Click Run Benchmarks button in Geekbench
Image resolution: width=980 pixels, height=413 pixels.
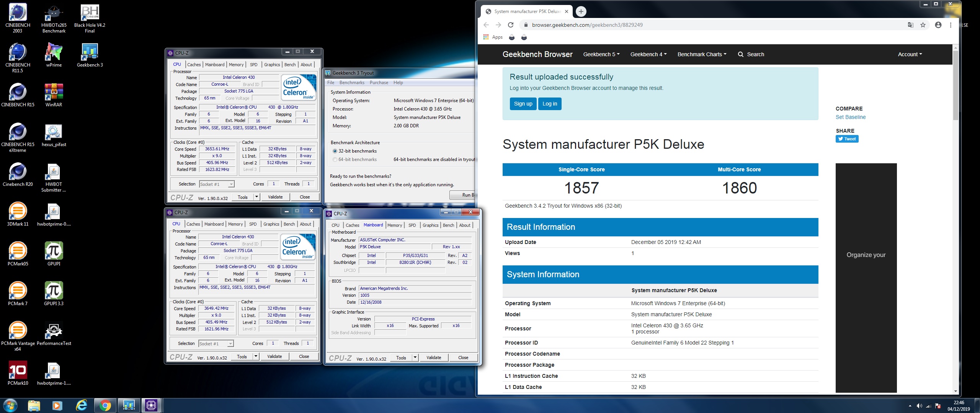pyautogui.click(x=462, y=195)
